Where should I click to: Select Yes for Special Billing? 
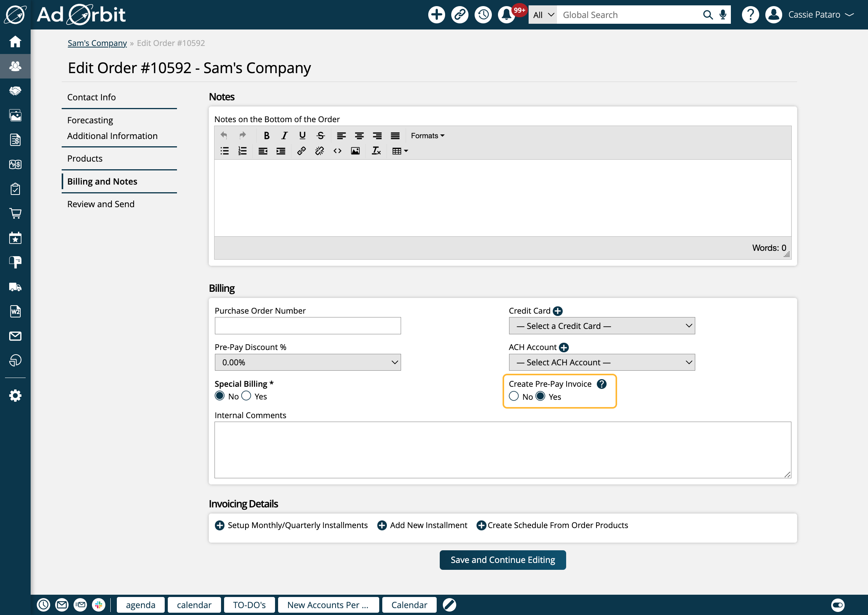click(x=247, y=396)
